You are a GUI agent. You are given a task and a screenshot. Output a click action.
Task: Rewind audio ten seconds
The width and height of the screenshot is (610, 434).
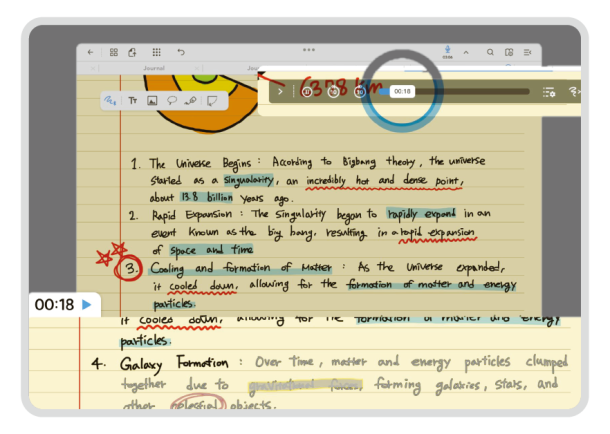click(333, 92)
